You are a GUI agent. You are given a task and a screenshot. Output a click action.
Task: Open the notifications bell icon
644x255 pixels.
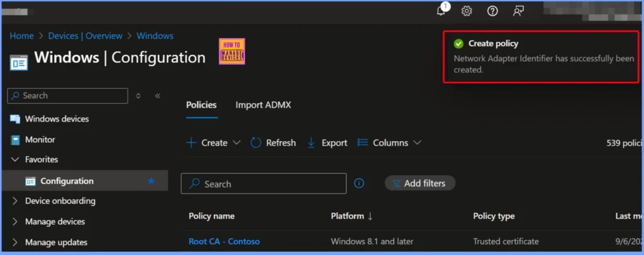tap(441, 11)
